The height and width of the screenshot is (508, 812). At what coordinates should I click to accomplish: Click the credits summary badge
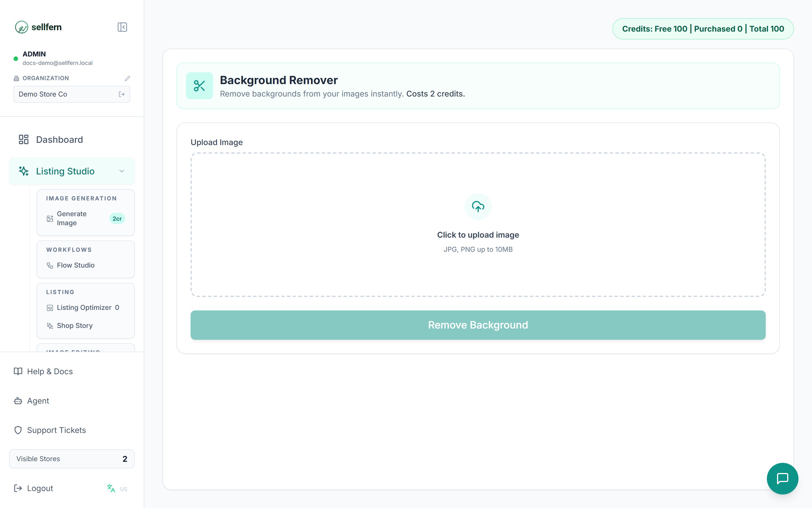(703, 29)
